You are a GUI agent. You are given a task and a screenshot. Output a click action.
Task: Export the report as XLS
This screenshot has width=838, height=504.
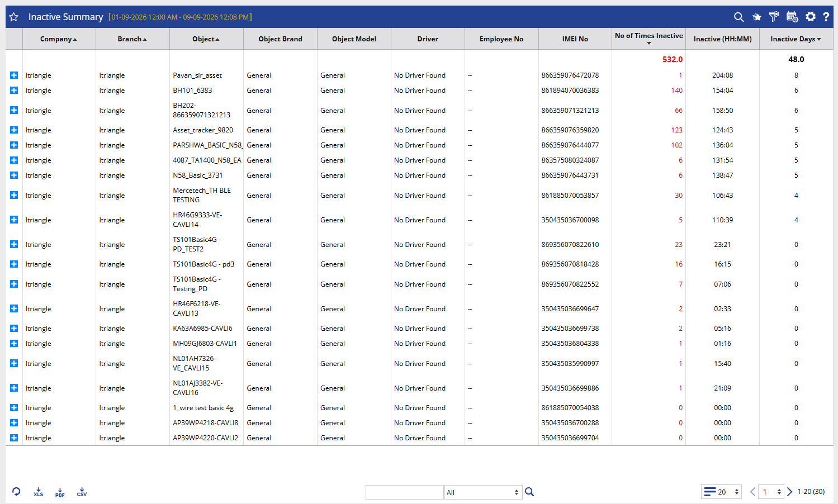[38, 492]
